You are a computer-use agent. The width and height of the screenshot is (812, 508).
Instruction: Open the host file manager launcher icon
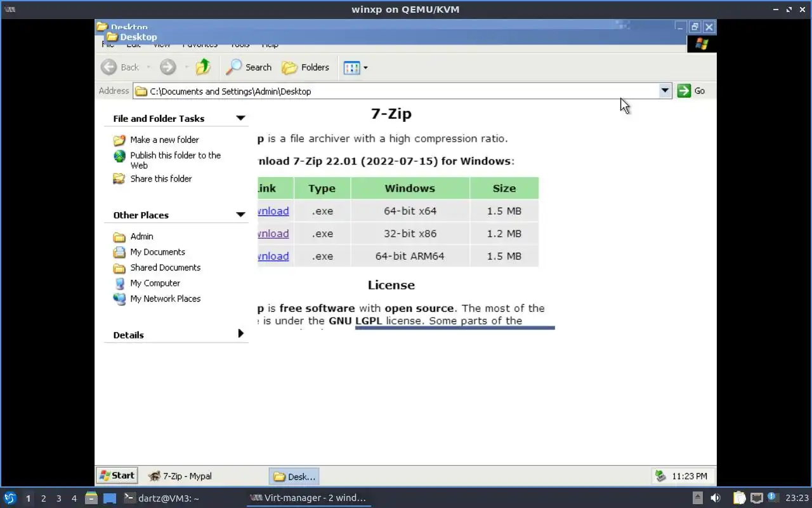[x=91, y=498]
